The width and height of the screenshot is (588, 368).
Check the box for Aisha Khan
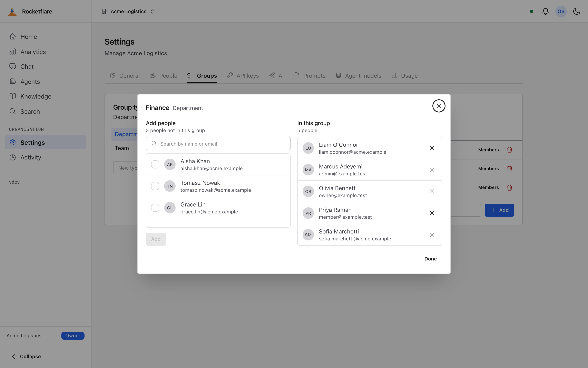tap(155, 165)
